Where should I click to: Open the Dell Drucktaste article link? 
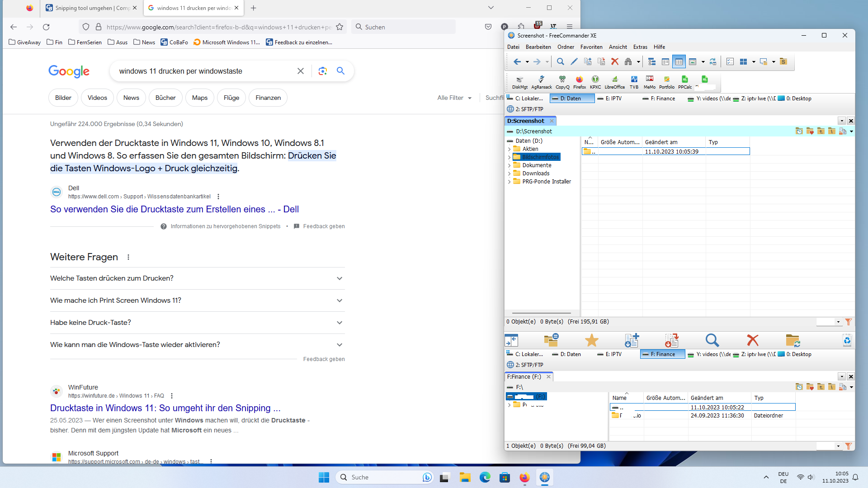click(x=175, y=209)
